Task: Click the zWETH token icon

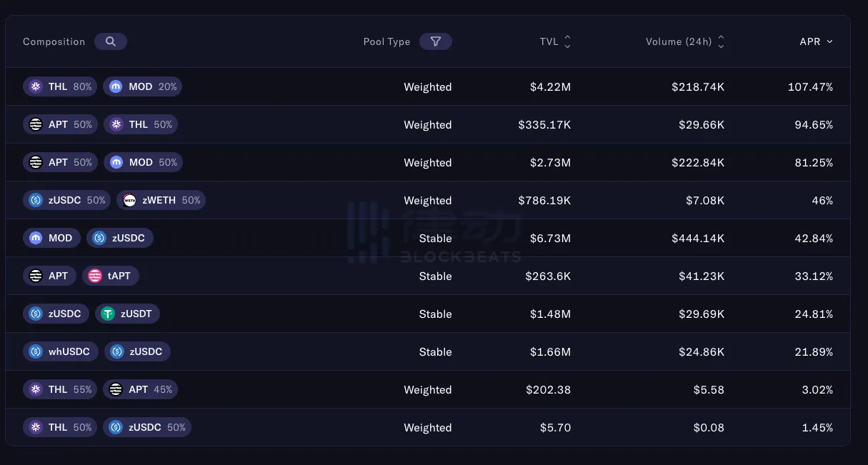Action: [x=129, y=201]
